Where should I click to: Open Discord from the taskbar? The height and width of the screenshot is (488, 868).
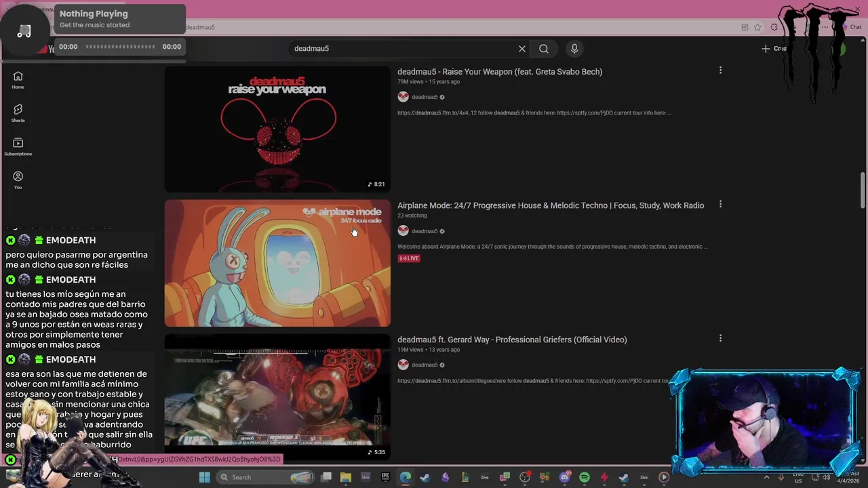(564, 477)
